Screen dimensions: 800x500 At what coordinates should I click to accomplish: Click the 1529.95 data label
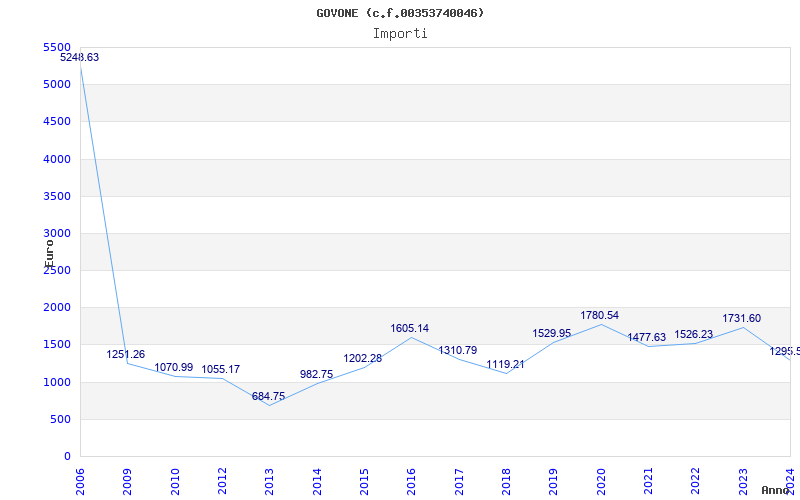[552, 334]
